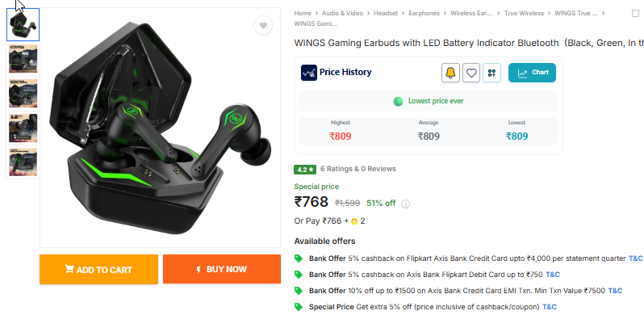Click the info icon beside 51% off
644x315 pixels.
click(x=405, y=204)
